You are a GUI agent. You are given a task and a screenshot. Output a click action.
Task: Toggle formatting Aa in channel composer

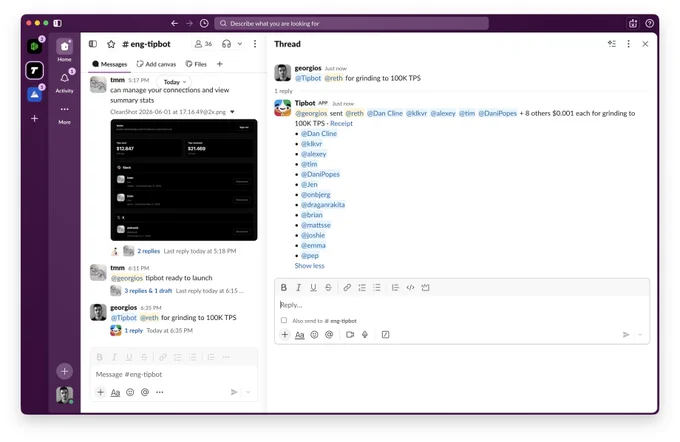(115, 392)
